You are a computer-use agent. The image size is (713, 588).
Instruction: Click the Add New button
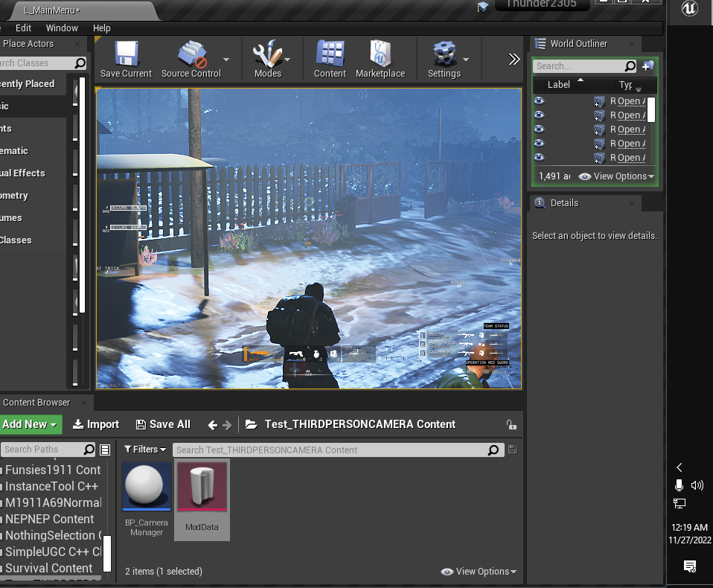pos(29,424)
